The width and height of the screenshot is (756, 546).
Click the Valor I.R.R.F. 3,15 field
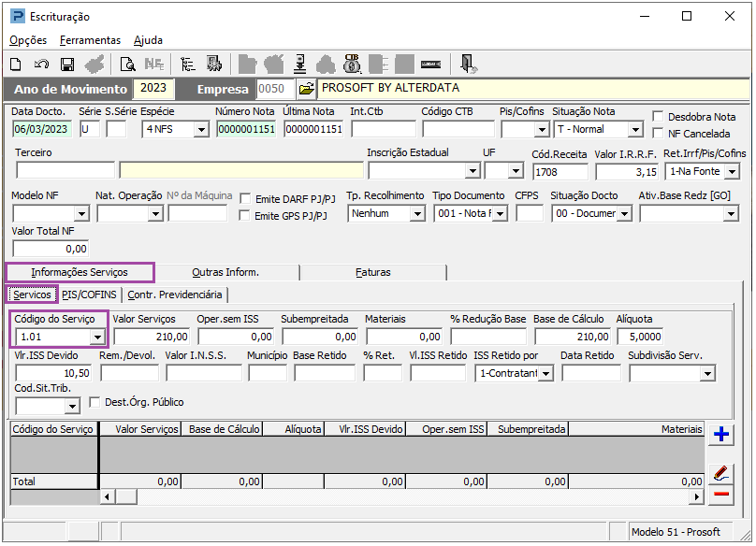click(627, 172)
